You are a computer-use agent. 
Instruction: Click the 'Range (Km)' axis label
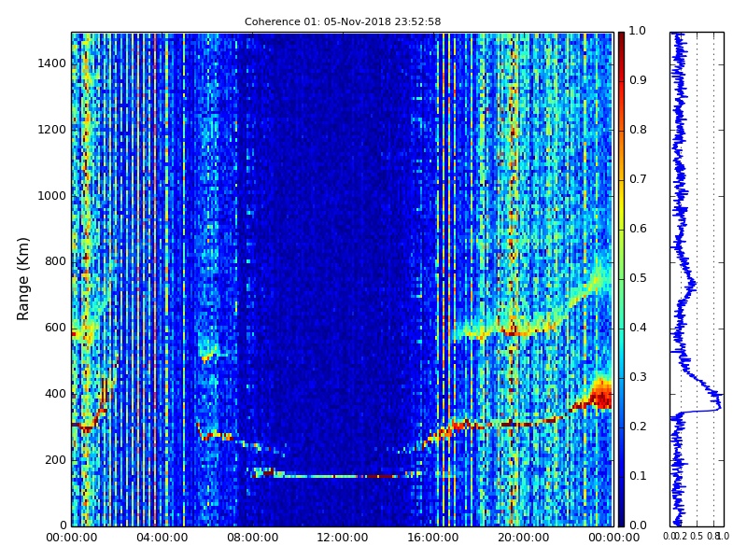click(x=22, y=279)
